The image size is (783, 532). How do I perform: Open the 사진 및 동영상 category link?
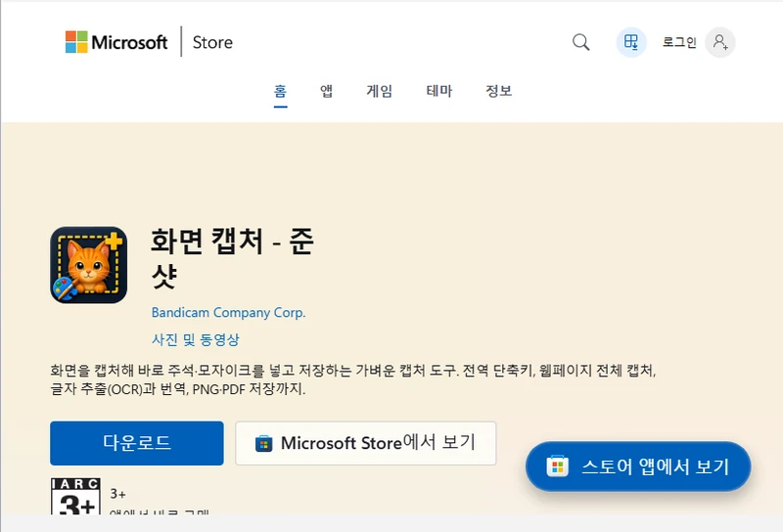tap(195, 339)
